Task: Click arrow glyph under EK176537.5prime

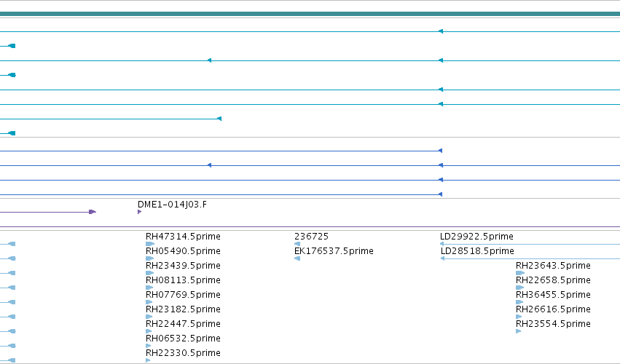Action: [297, 258]
